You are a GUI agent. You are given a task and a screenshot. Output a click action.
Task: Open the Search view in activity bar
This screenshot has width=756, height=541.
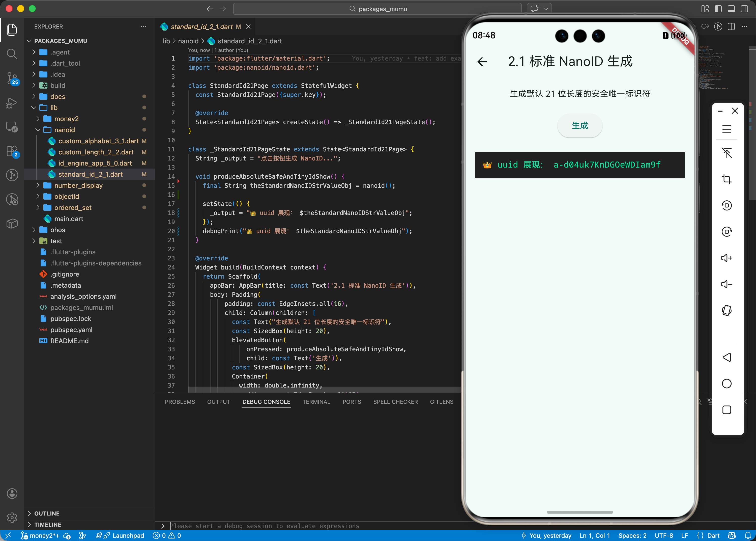point(12,54)
